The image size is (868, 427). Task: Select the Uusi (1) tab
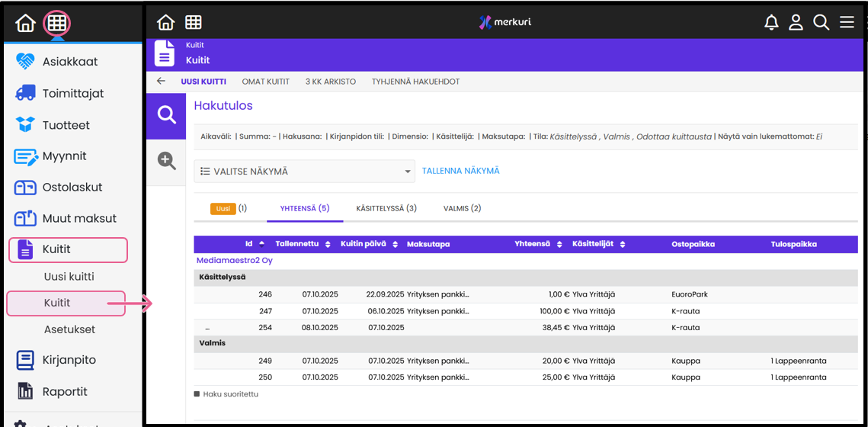point(229,208)
